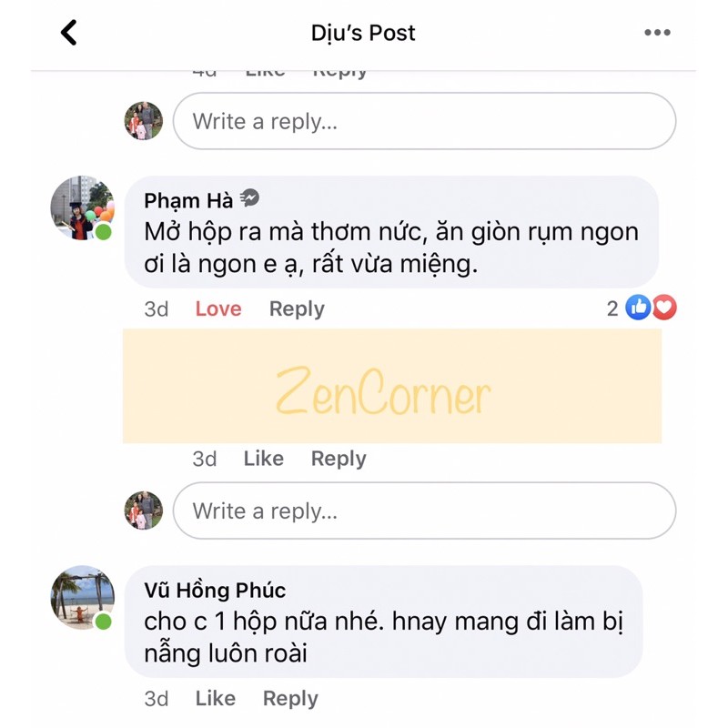The image size is (728, 728).
Task: Reply to Vũ Hồng Phúc's comment
Action: [x=290, y=699]
